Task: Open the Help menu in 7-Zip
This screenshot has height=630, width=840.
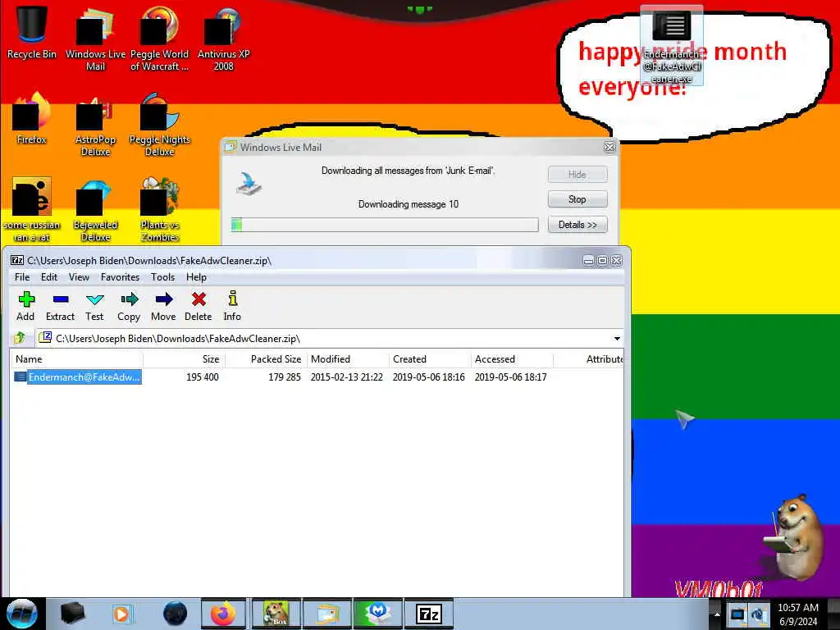Action: [196, 277]
